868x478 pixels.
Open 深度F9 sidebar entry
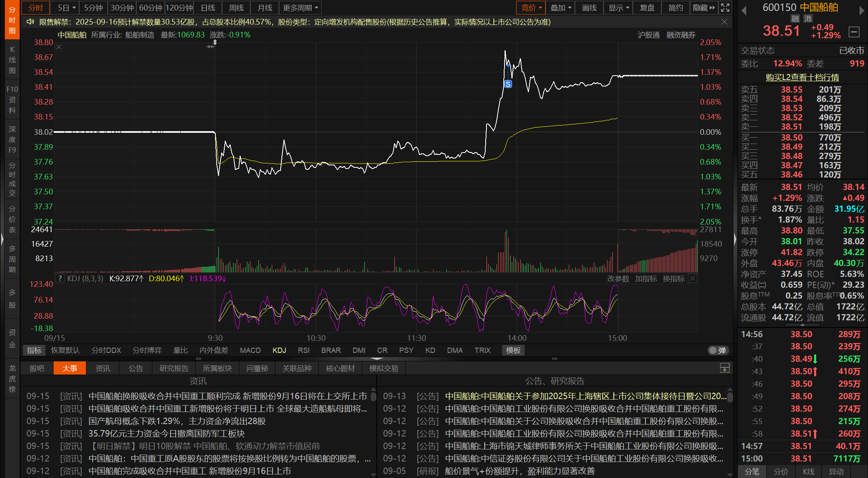12,140
